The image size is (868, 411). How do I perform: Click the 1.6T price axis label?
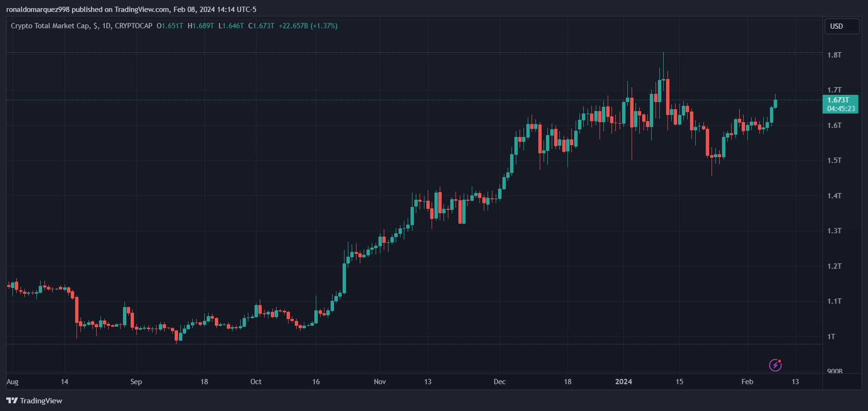pyautogui.click(x=834, y=126)
